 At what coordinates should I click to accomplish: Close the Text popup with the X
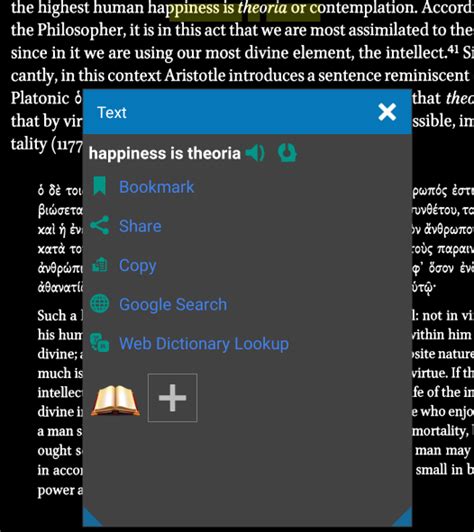pyautogui.click(x=387, y=112)
